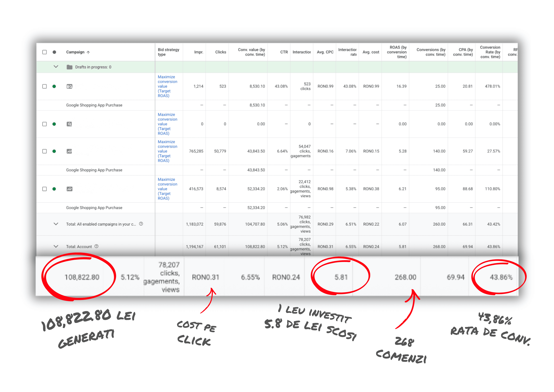
Task: Click the gray status dot in the table header
Action: [x=54, y=52]
